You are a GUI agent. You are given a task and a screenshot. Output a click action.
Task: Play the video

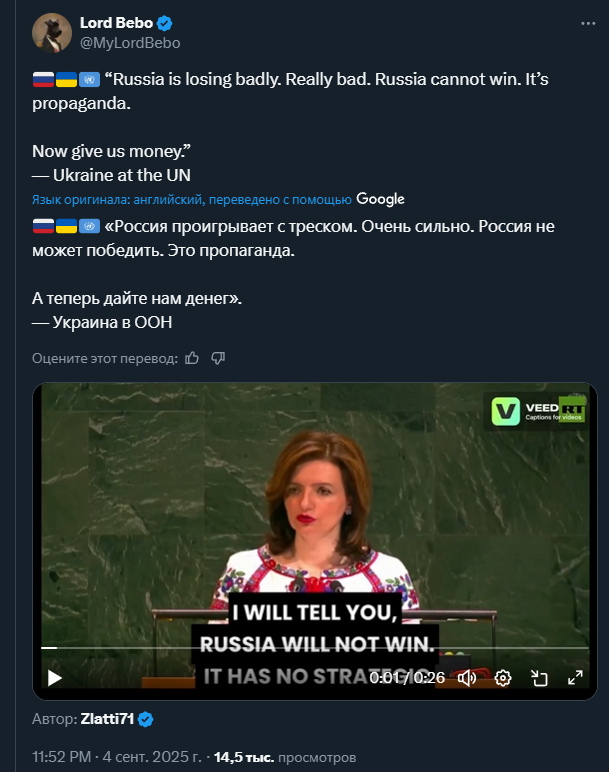(x=54, y=678)
